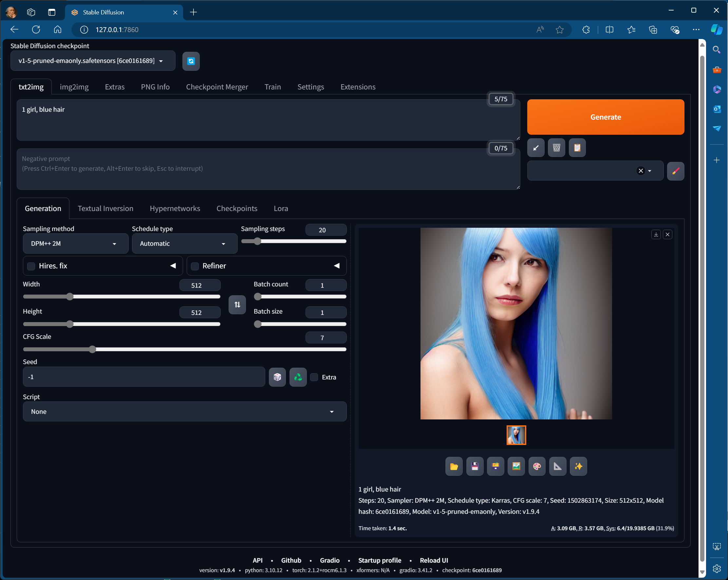Viewport: 728px width, 580px height.
Task: Switch to the img2img tab
Action: click(74, 87)
